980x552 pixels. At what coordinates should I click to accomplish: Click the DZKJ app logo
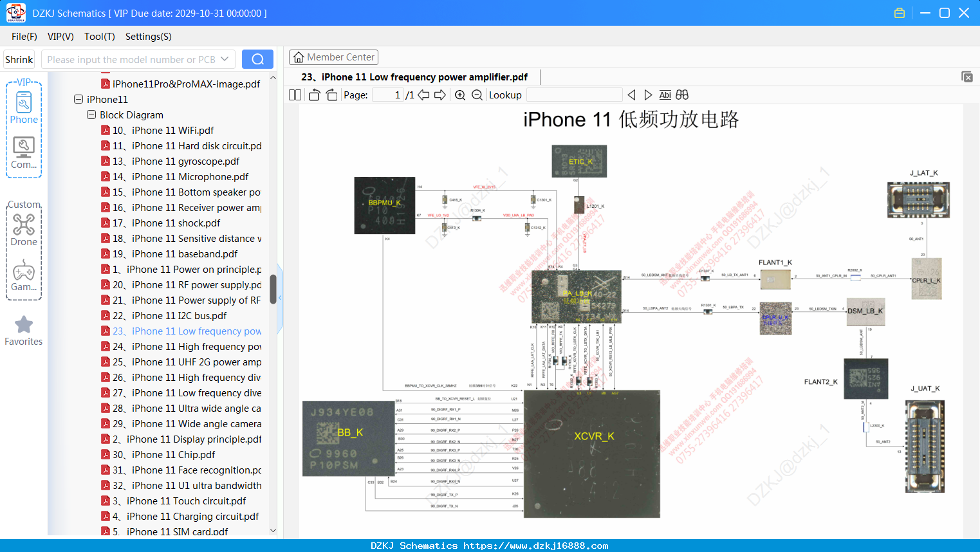click(15, 13)
